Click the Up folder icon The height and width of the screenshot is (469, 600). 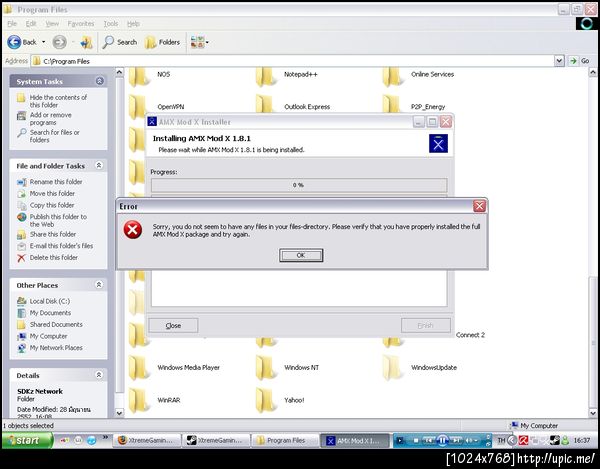[86, 42]
